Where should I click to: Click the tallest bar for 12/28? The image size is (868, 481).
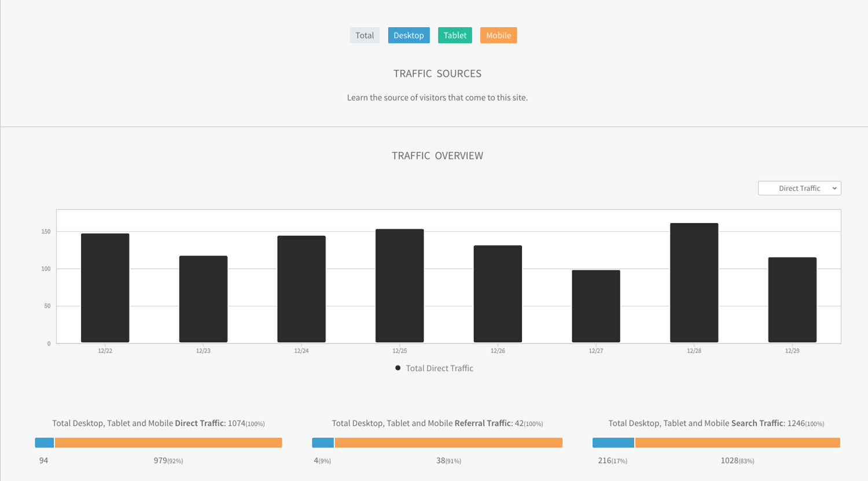click(694, 283)
